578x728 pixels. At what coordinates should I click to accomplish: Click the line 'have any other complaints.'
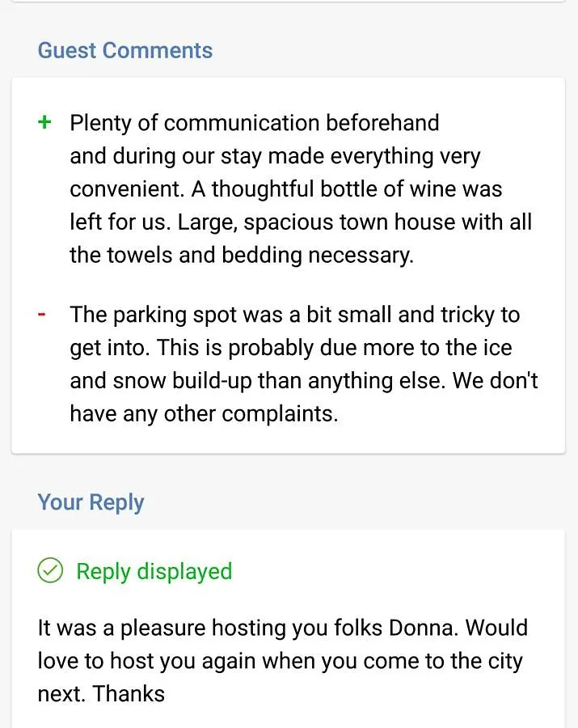coord(204,414)
